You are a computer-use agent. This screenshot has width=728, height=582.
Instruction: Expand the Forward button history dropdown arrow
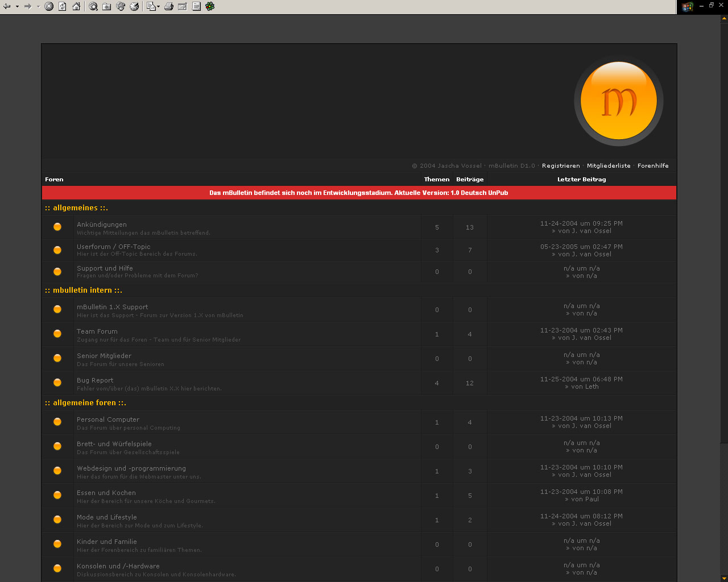(38, 6)
